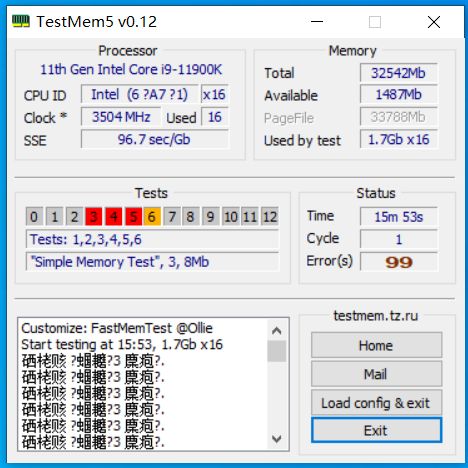The width and height of the screenshot is (468, 468).
Task: Click the Customize: FastMemTest @Ollie log line
Action: 117,328
